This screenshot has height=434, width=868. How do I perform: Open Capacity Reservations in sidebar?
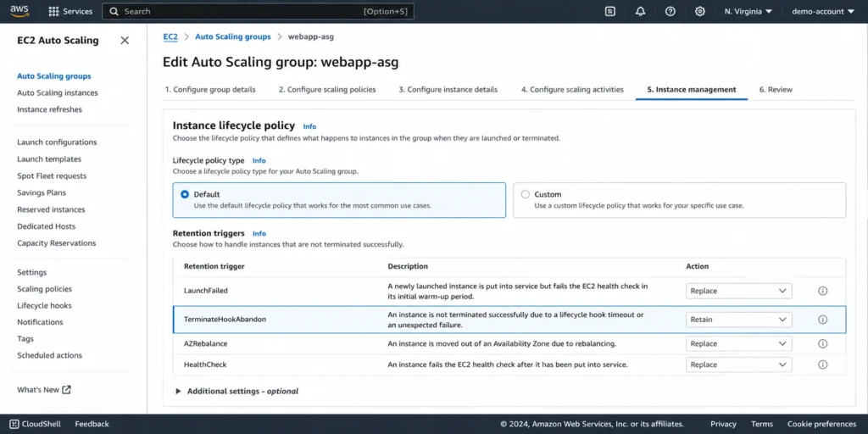[x=57, y=243]
